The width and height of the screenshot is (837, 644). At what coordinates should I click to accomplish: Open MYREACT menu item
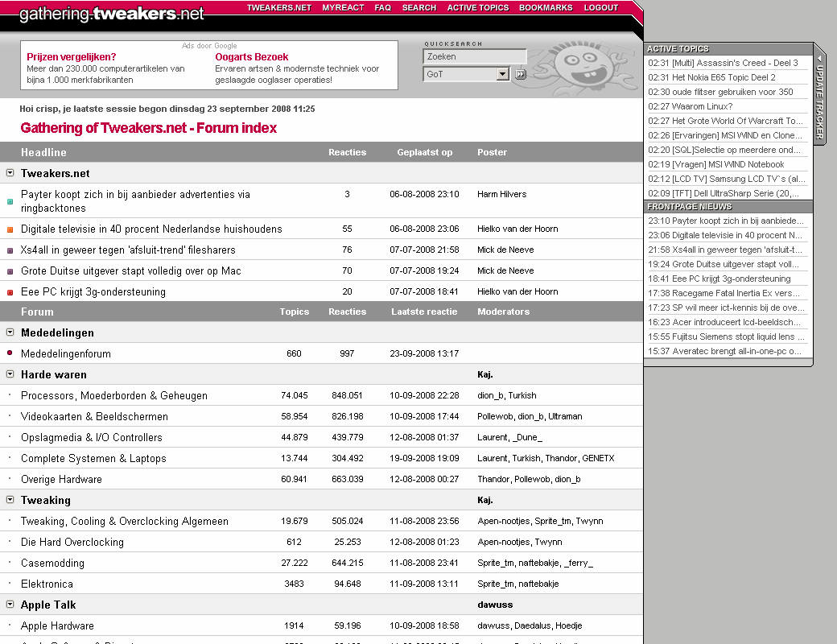click(x=343, y=8)
